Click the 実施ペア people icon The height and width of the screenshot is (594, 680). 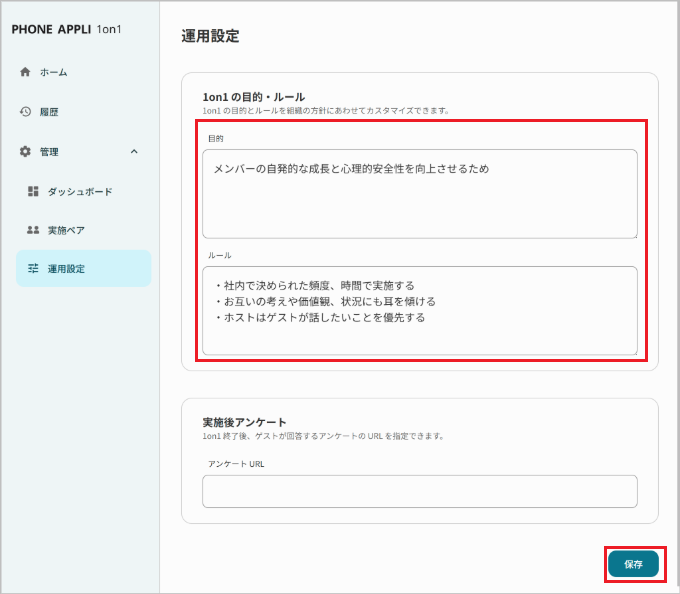(x=33, y=230)
